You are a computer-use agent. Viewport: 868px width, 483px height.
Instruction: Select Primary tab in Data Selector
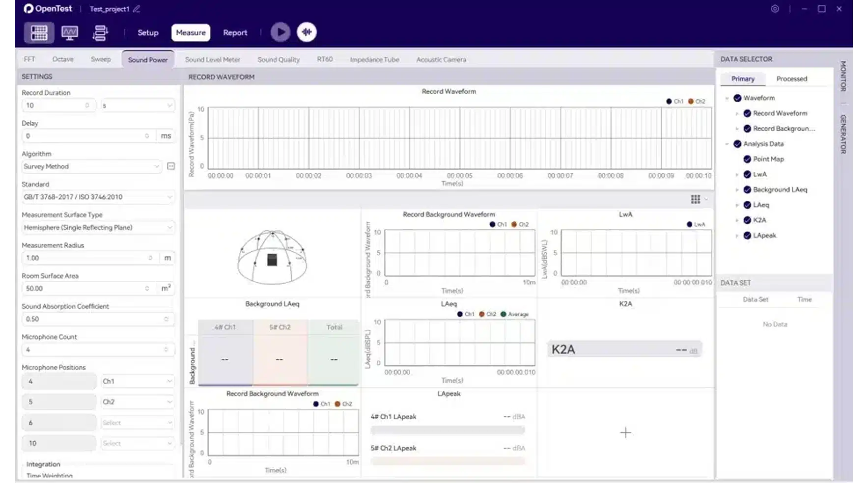(x=743, y=79)
